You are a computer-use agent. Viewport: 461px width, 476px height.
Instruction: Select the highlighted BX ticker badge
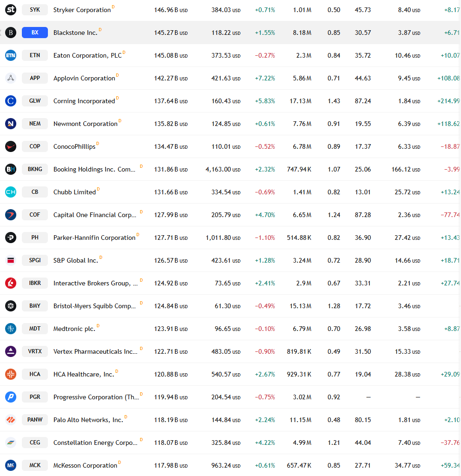(35, 33)
